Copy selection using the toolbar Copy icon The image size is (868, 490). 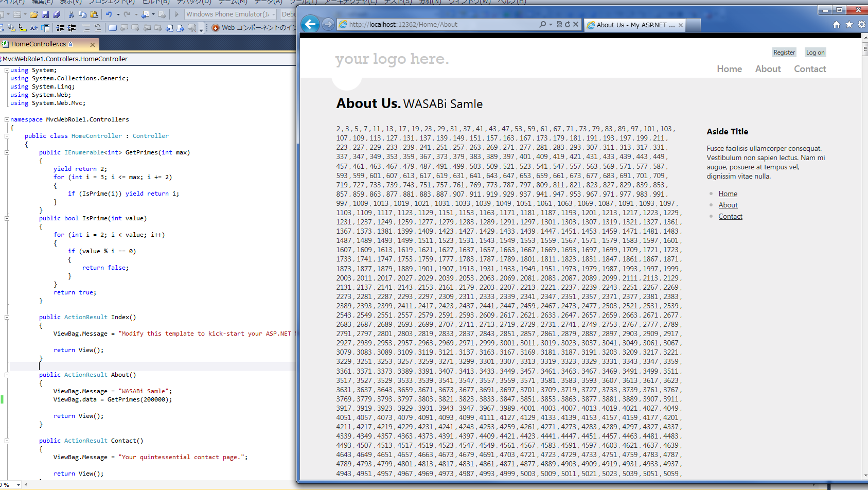tap(82, 14)
